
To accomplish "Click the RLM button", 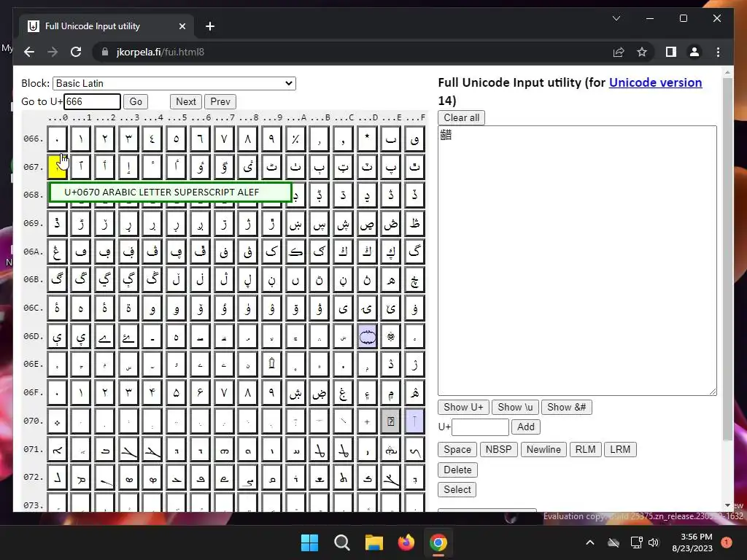I will [x=585, y=449].
